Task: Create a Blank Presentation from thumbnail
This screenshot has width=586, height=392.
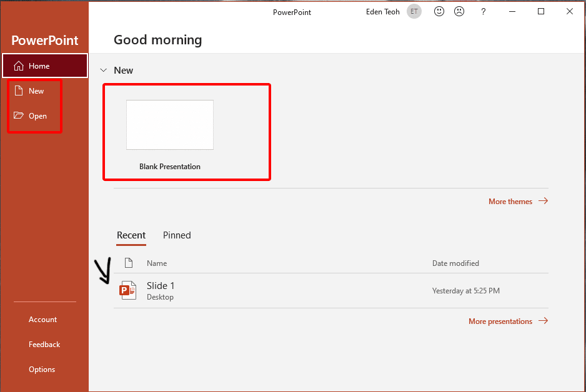Action: tap(170, 125)
